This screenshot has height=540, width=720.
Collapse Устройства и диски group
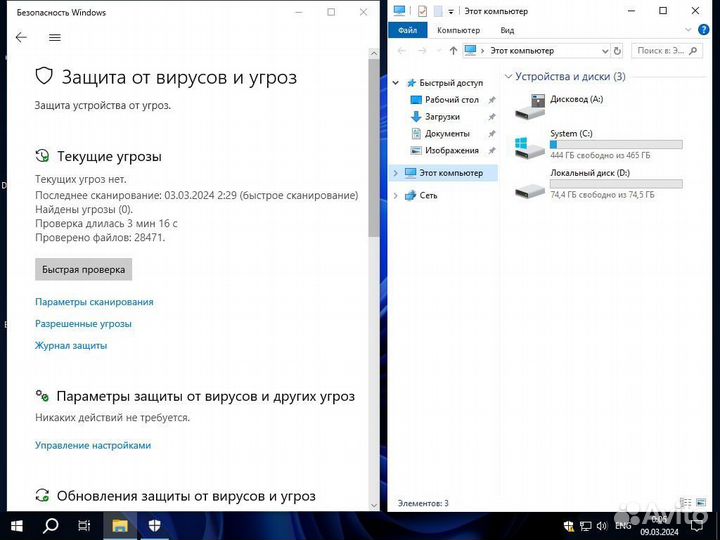[508, 76]
